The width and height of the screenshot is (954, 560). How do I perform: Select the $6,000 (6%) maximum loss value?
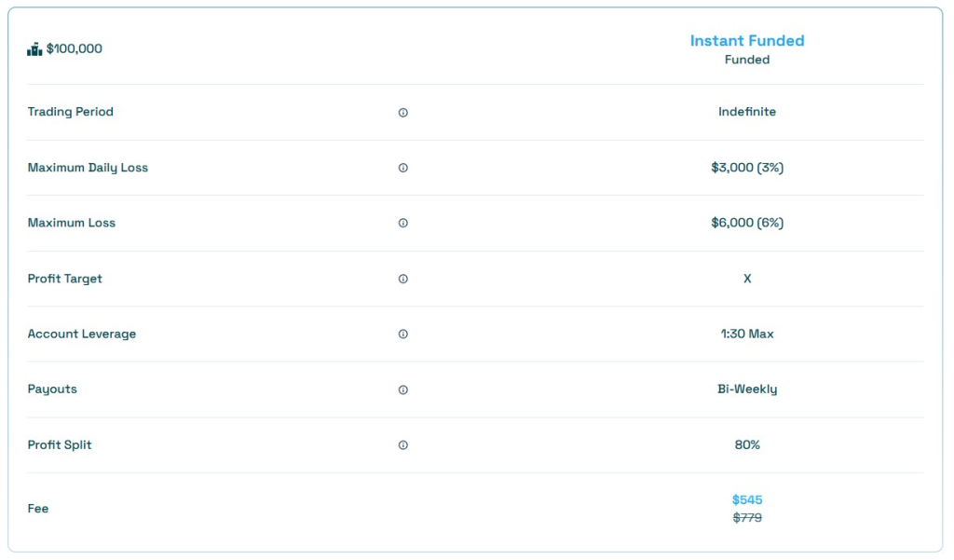(x=747, y=223)
